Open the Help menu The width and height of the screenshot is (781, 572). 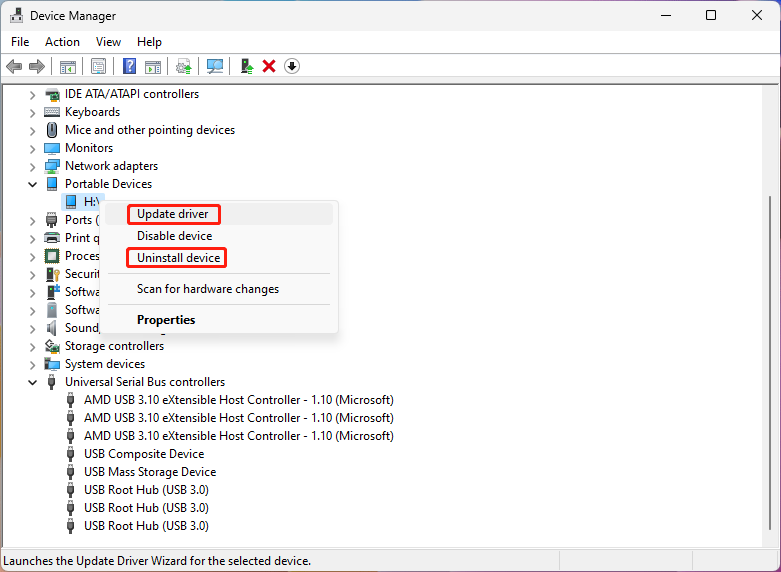149,42
